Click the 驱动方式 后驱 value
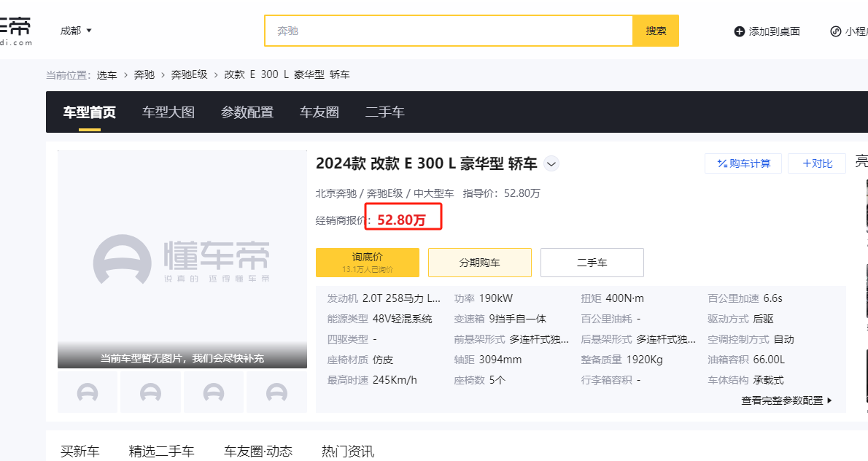This screenshot has height=461, width=868. click(764, 319)
